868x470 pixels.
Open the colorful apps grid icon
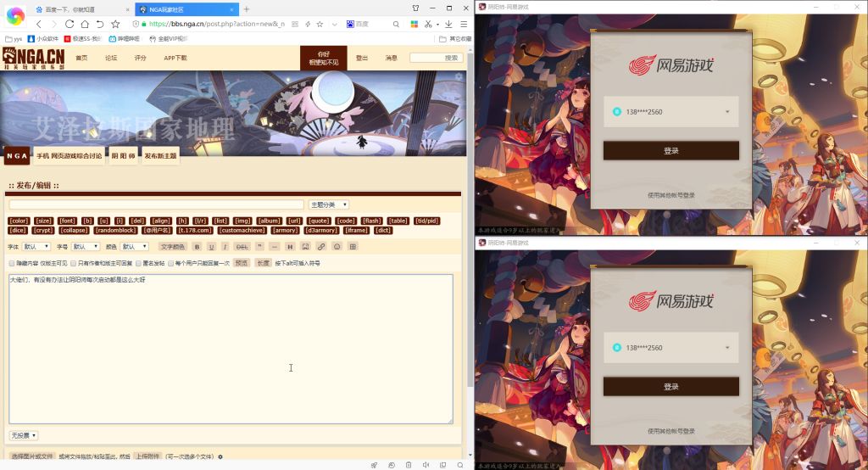[414, 25]
